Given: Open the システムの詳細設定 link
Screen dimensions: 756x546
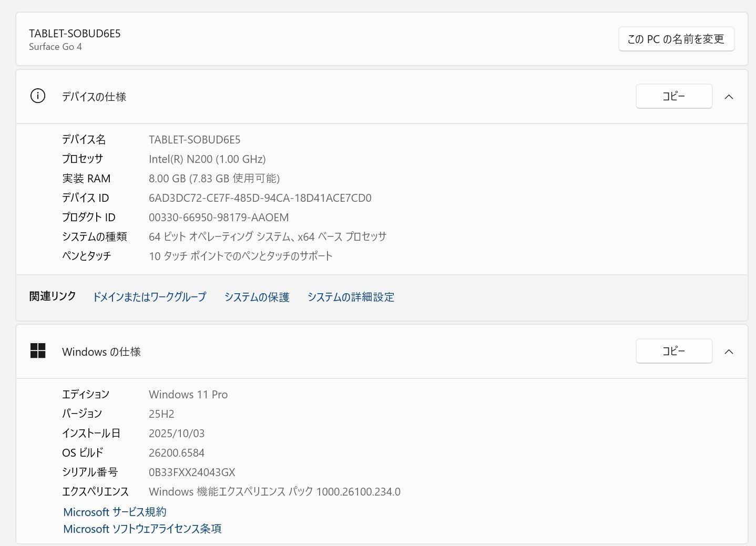Looking at the screenshot, I should point(351,297).
